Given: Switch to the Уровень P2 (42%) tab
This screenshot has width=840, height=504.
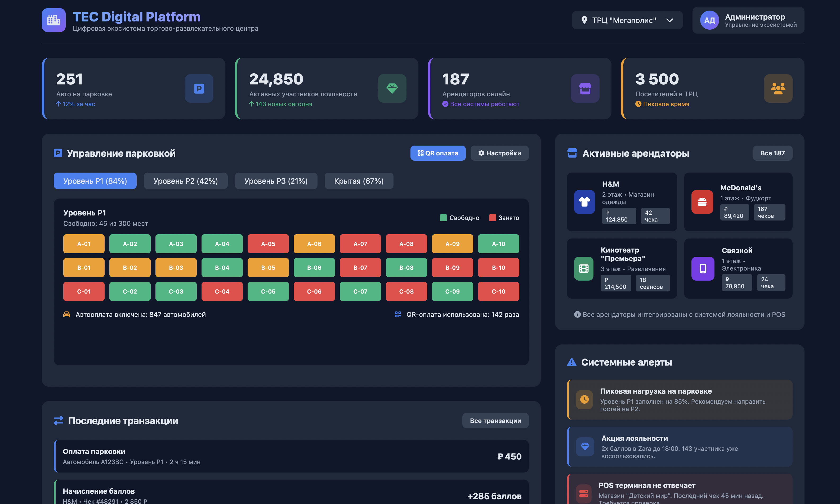Looking at the screenshot, I should (185, 181).
